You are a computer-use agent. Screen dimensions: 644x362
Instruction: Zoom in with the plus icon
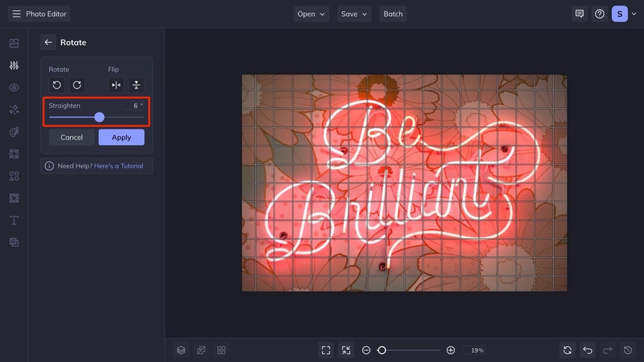450,350
